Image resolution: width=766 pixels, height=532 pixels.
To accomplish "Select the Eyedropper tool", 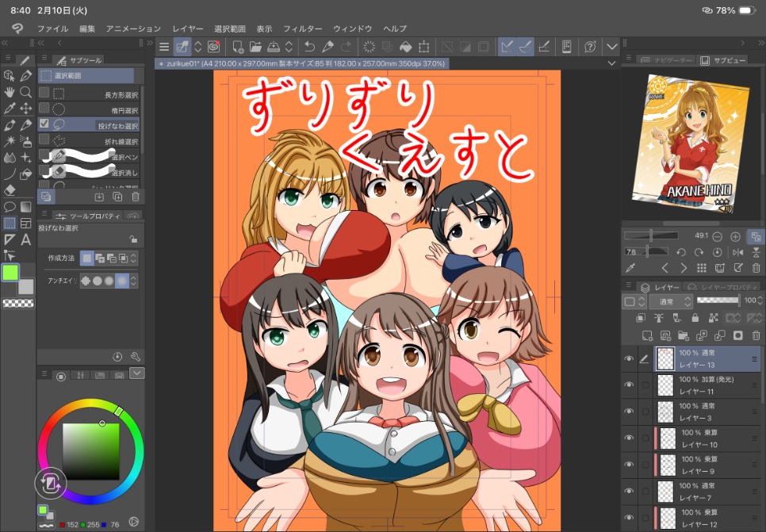I will (10, 109).
